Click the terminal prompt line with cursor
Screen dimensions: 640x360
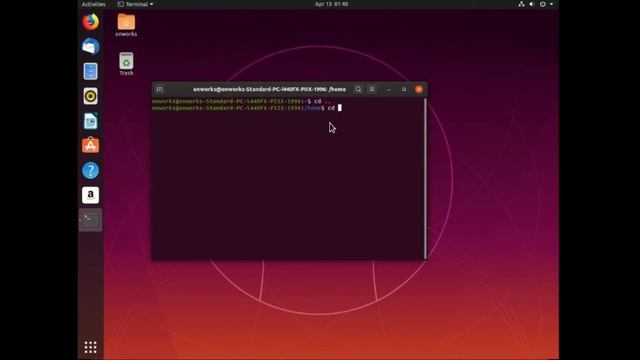[247, 108]
